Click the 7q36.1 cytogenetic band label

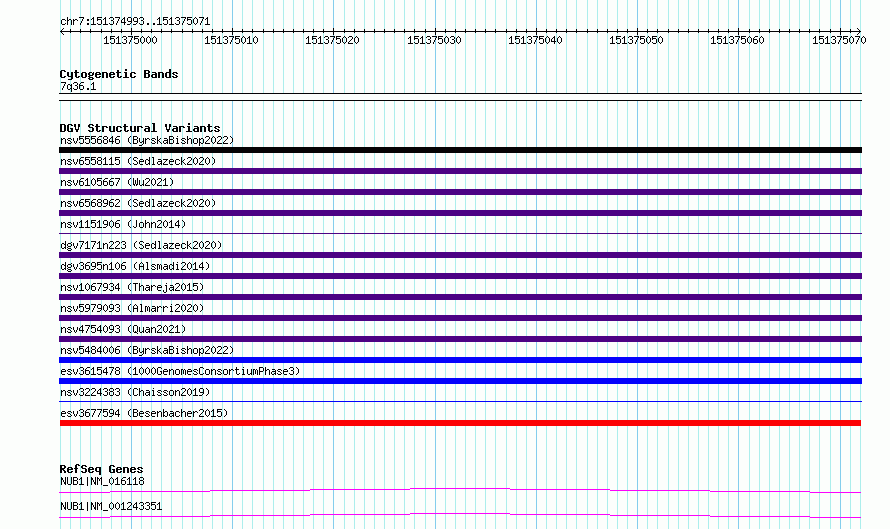tap(78, 87)
